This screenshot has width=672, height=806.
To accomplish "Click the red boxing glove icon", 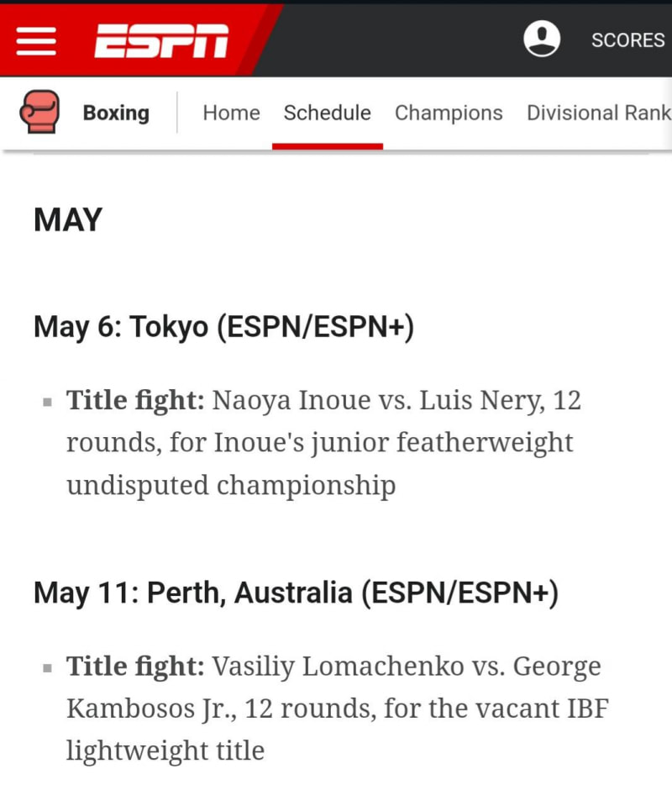I will [39, 113].
